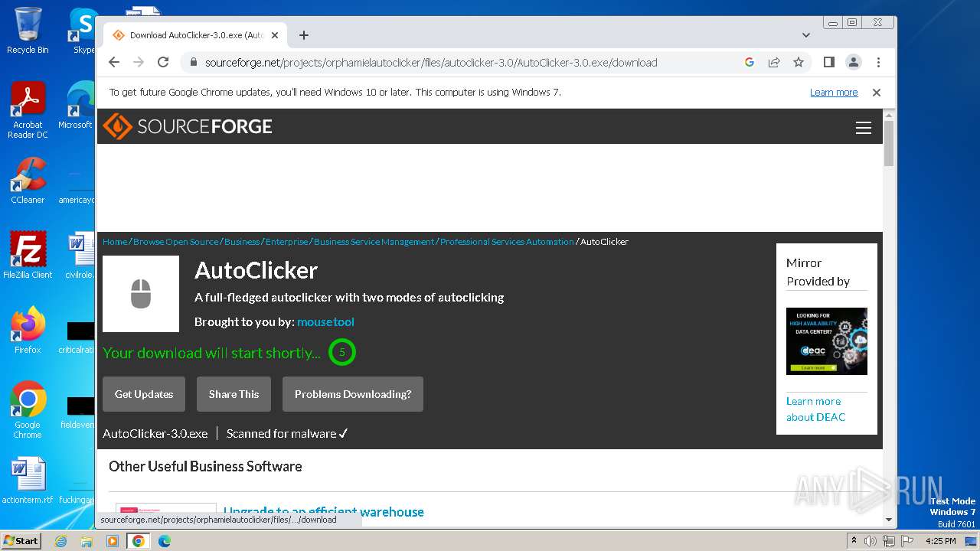Switch to Chrome in taskbar
The height and width of the screenshot is (551, 980).
pyautogui.click(x=139, y=541)
